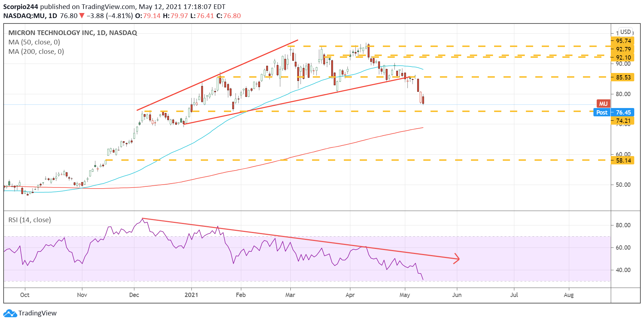
Task: Click the NASDAQ:MU, 1D symbol header text
Action: coord(30,16)
